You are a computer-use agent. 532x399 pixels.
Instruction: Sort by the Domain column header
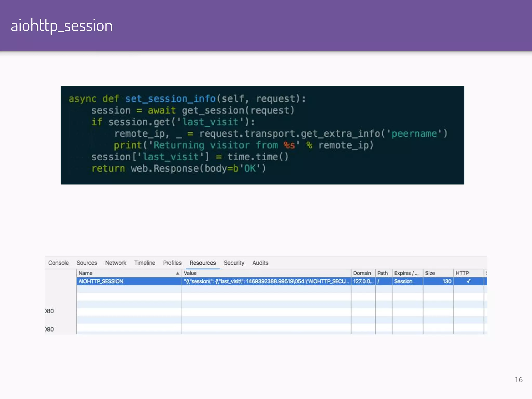click(x=362, y=273)
